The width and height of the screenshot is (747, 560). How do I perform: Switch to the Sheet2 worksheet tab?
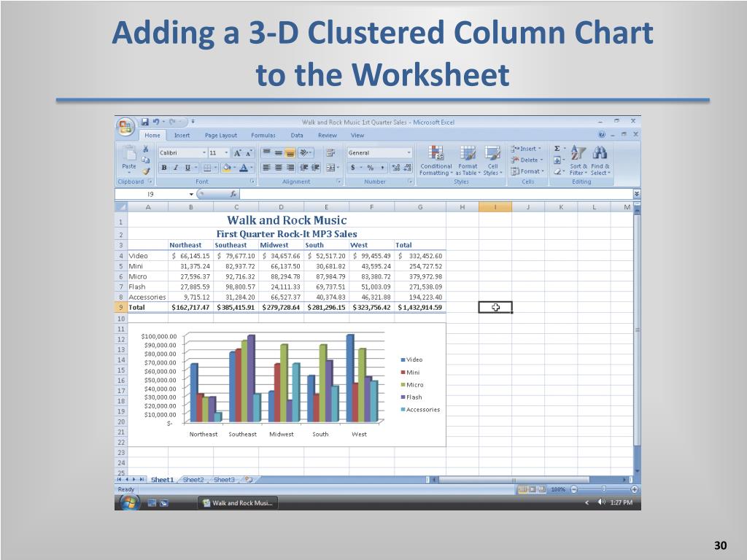tap(193, 480)
